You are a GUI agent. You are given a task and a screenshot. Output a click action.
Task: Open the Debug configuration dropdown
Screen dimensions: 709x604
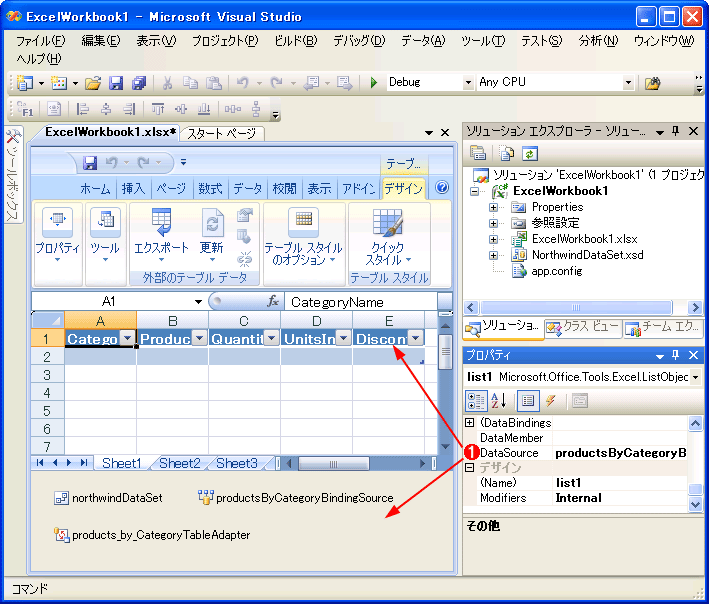pyautogui.click(x=468, y=83)
